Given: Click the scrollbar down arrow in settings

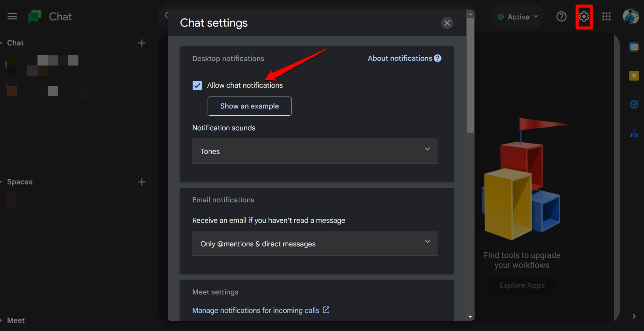Looking at the screenshot, I should 470,317.
